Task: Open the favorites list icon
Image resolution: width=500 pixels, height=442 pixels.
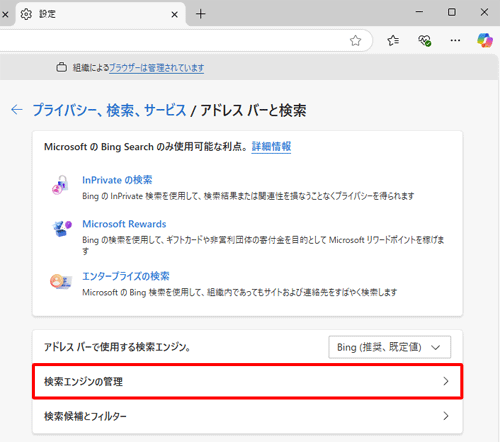Action: click(393, 41)
